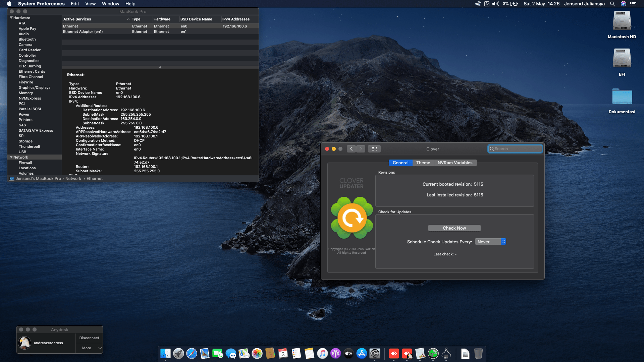The width and height of the screenshot is (644, 362).
Task: Select Bluetooth in the Hardware list
Action: click(x=27, y=39)
